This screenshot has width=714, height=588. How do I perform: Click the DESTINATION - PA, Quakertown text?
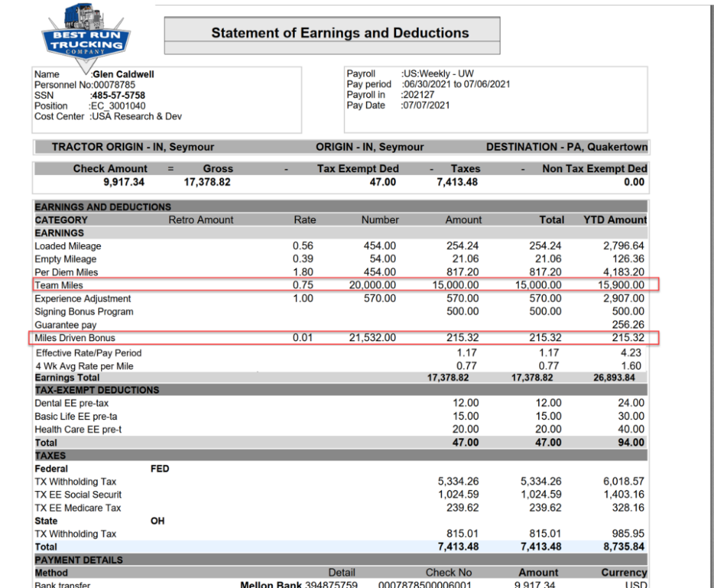(x=567, y=146)
